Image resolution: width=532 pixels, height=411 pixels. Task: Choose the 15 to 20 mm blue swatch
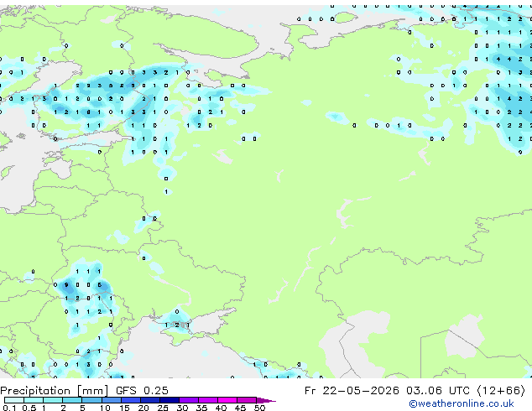(131, 400)
